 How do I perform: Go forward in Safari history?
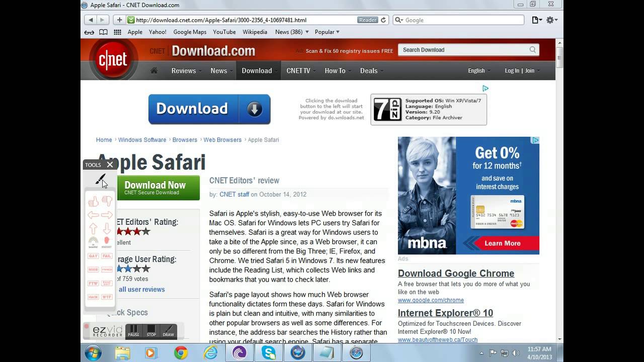pyautogui.click(x=103, y=20)
